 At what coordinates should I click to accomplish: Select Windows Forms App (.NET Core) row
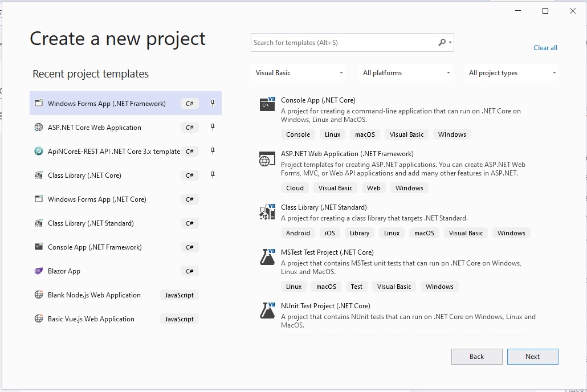click(125, 199)
